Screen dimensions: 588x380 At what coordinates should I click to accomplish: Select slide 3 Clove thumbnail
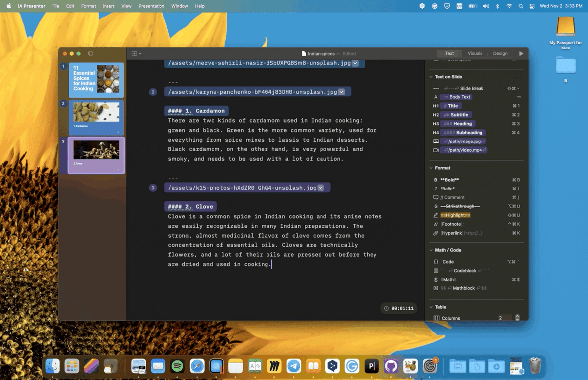click(x=96, y=155)
